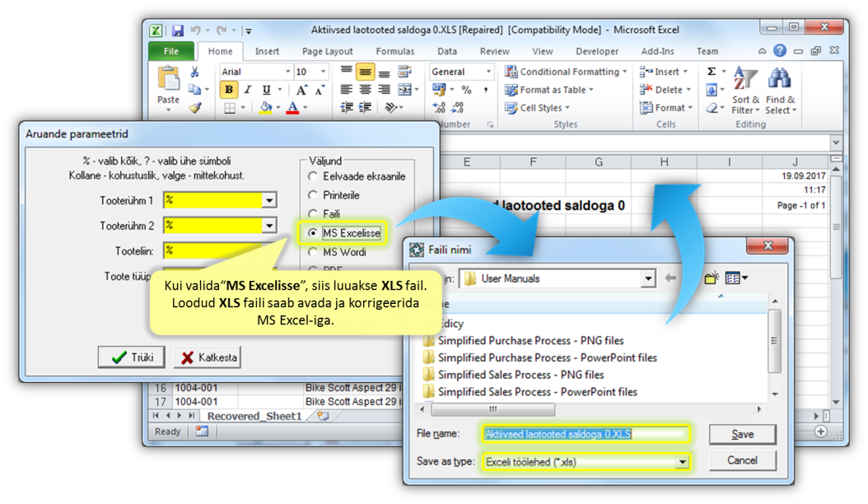Open Excel Help with the question mark icon
This screenshot has height=504, width=868.
pyautogui.click(x=780, y=51)
